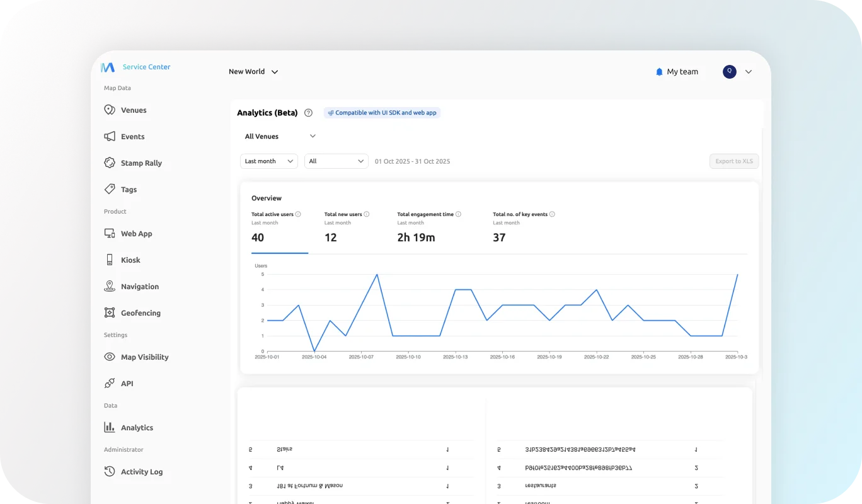Click the user avatar circle
The height and width of the screenshot is (504, 862).
[730, 72]
